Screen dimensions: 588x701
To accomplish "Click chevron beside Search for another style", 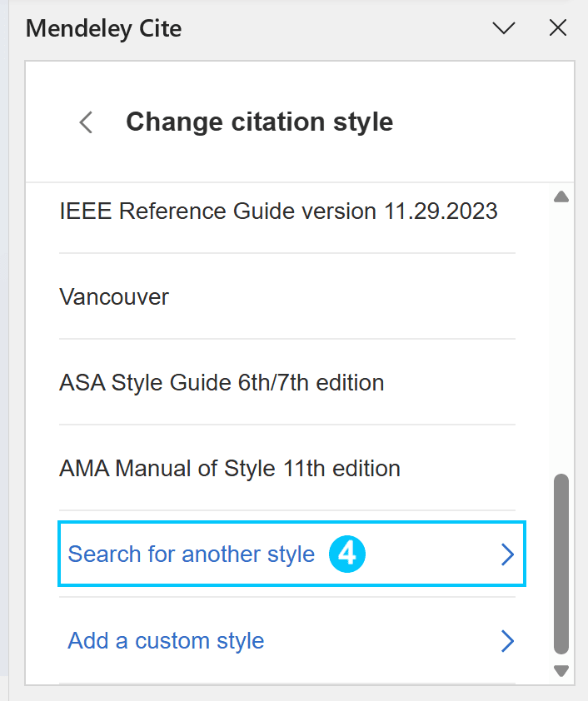I will coord(507,554).
